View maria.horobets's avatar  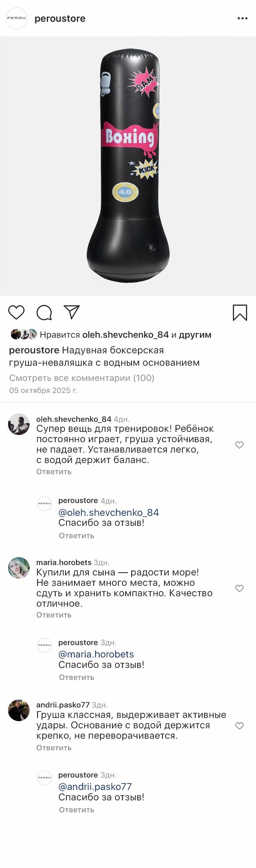click(x=19, y=568)
